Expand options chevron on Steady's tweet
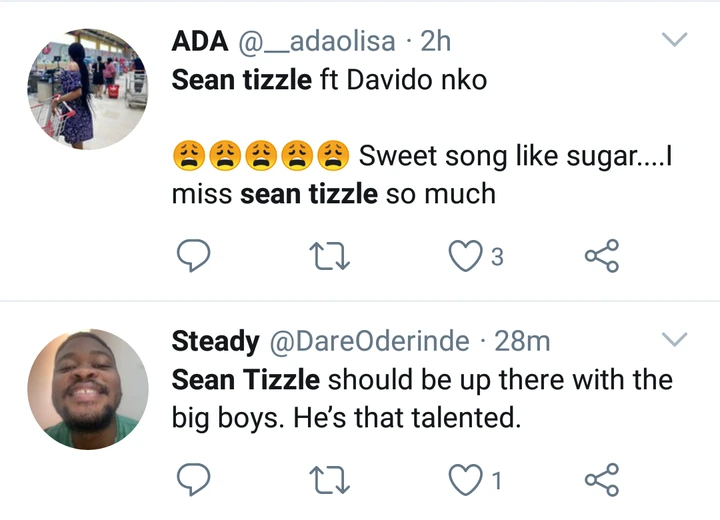 676,340
